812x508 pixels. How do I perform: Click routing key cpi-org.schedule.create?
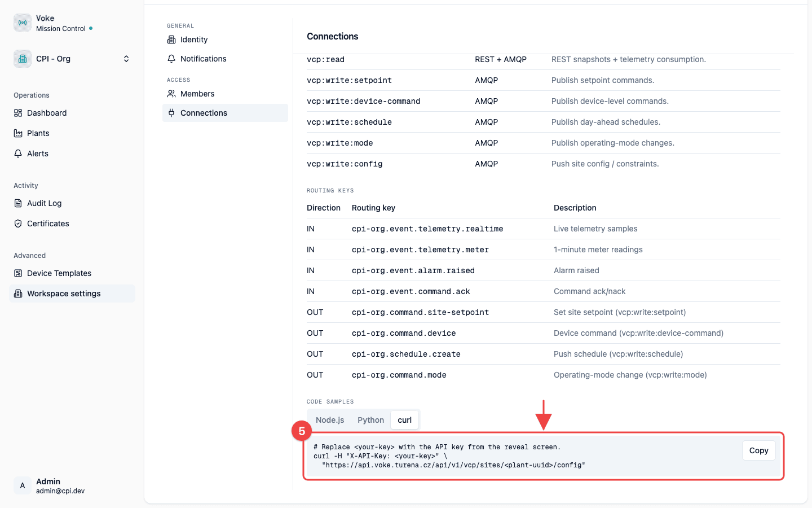click(x=406, y=354)
